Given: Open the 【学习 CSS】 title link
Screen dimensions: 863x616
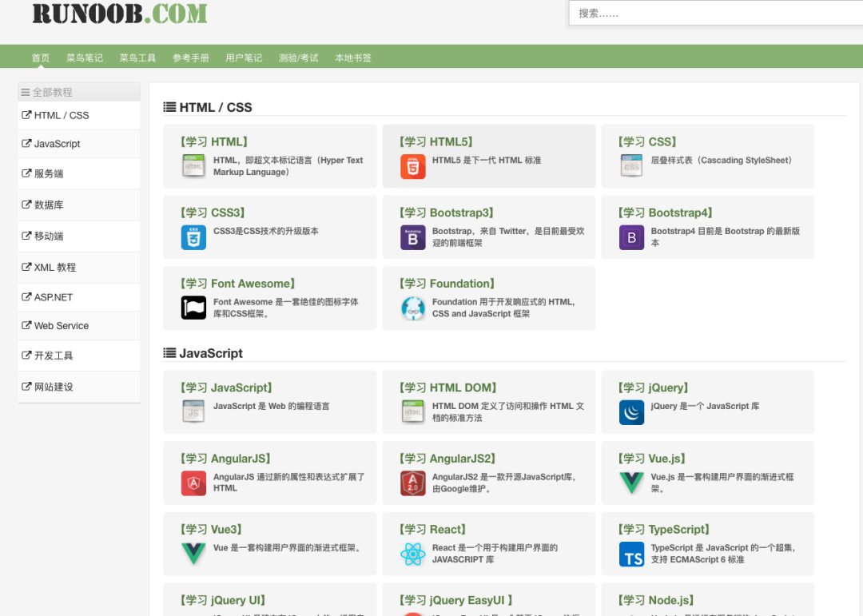Looking at the screenshot, I should click(647, 142).
